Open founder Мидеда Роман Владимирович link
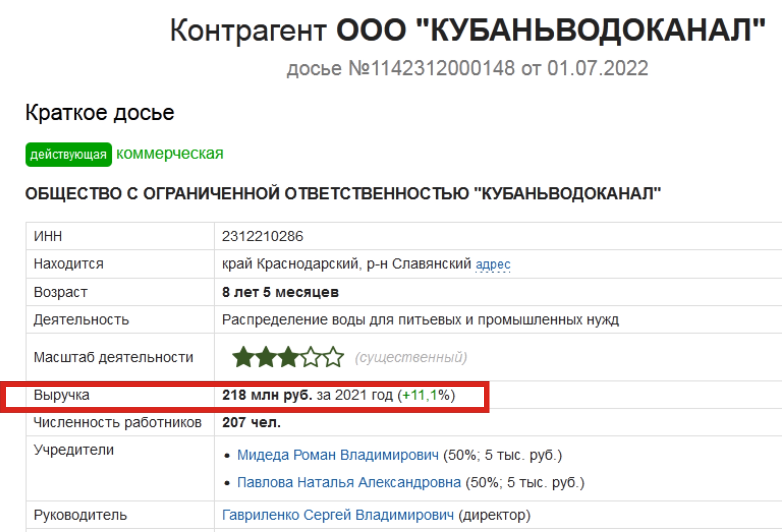 pos(338,455)
